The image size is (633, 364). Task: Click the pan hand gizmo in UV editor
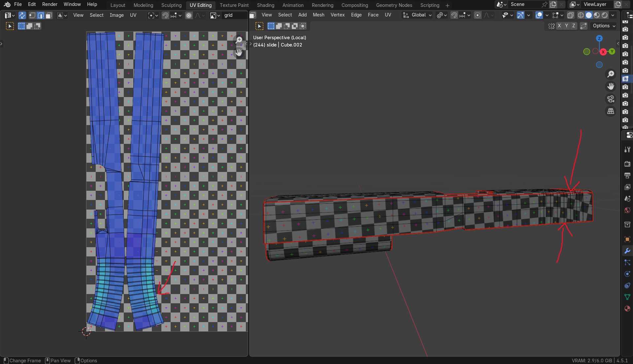click(239, 52)
